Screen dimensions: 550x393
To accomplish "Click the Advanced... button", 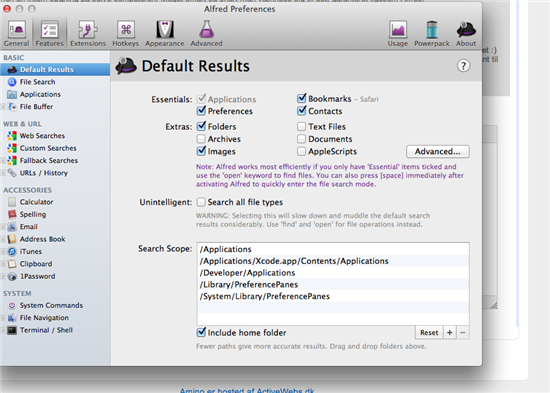I will (438, 152).
